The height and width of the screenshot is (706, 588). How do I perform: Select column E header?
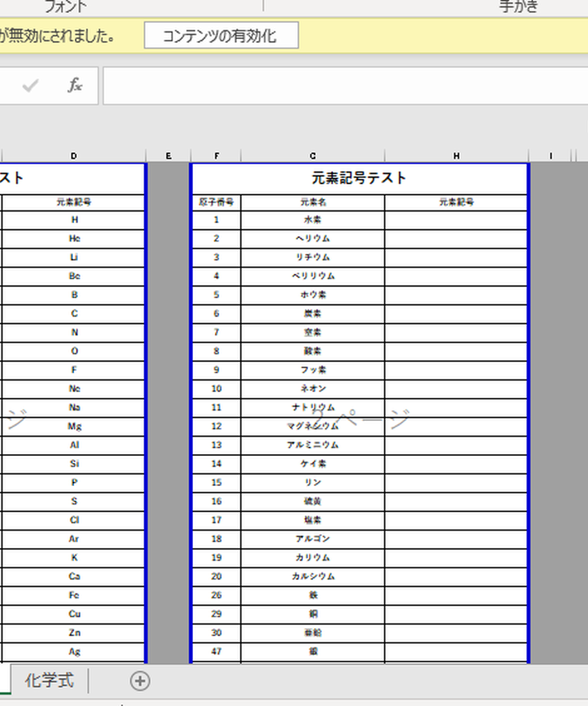click(x=168, y=156)
